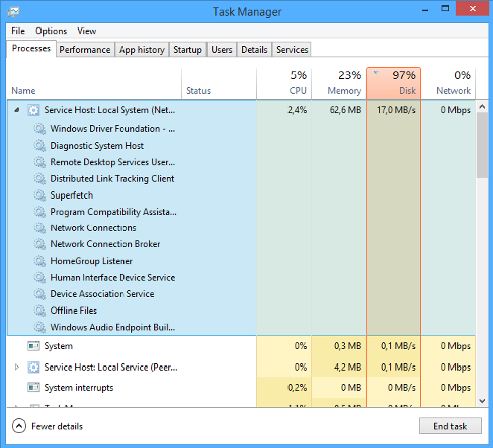Switch to the Users tab
This screenshot has height=448, width=493.
222,50
